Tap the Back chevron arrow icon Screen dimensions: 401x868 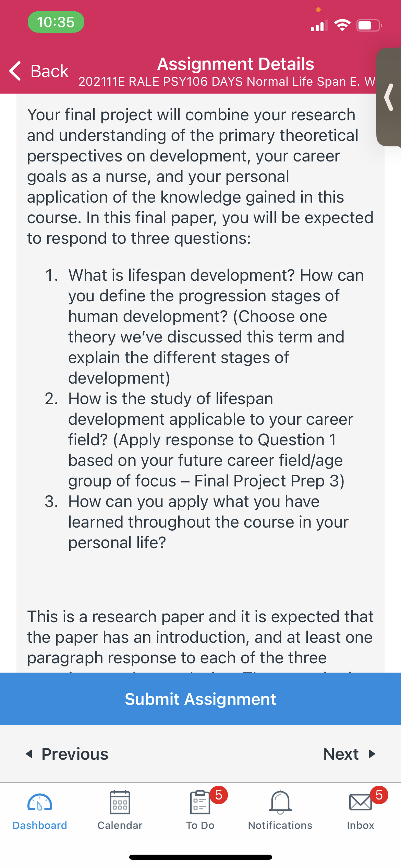(x=15, y=71)
